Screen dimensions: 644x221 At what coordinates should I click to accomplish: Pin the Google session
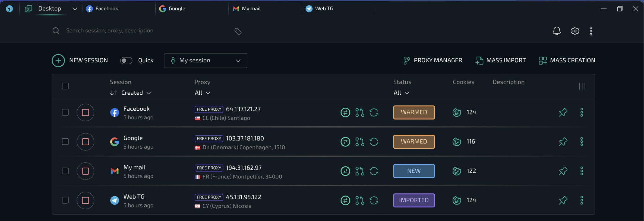click(x=563, y=142)
